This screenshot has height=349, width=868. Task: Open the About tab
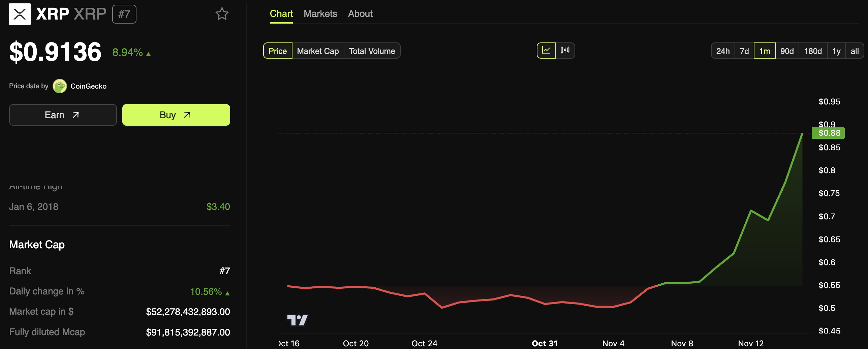pyautogui.click(x=360, y=13)
